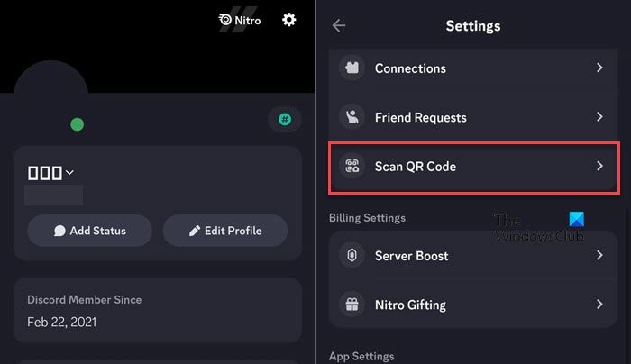Viewport: 631px width, 364px height.
Task: Click the green online status indicator
Action: (77, 124)
